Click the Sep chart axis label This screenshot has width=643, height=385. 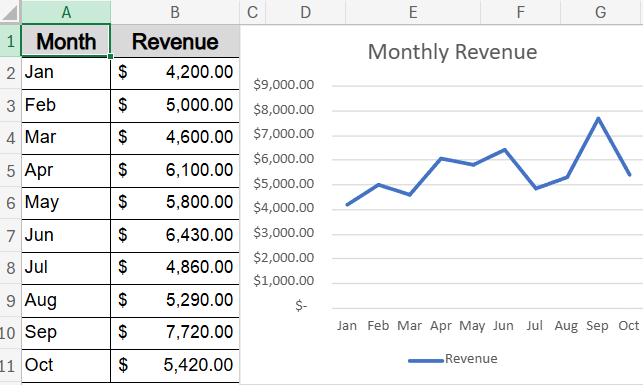pos(597,326)
